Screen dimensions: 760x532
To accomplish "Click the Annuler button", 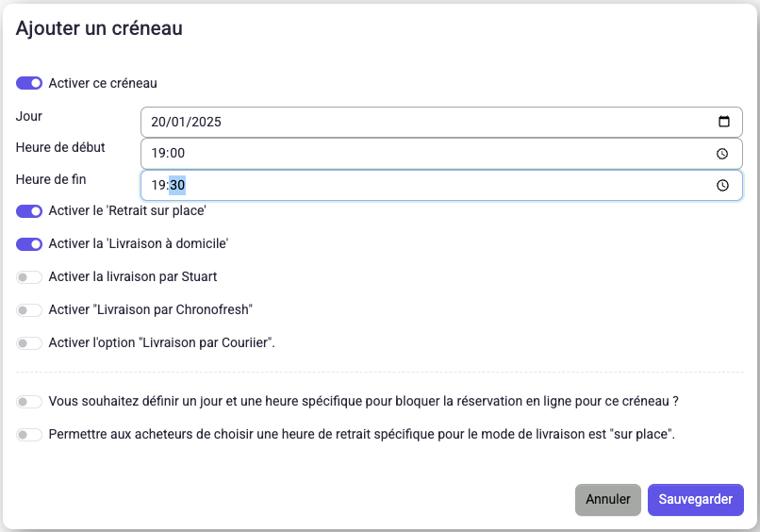I will (x=608, y=500).
